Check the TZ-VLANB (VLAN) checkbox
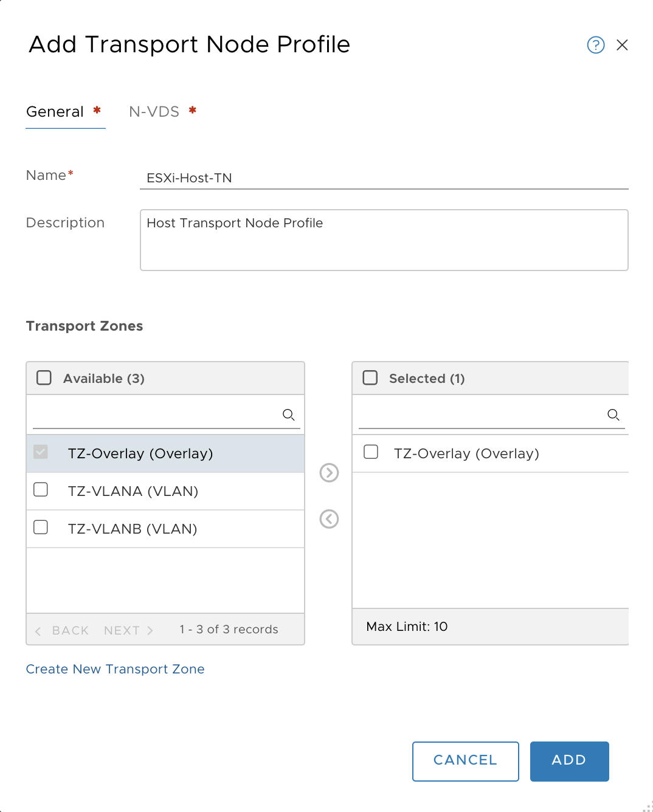Image resolution: width=653 pixels, height=812 pixels. [41, 528]
